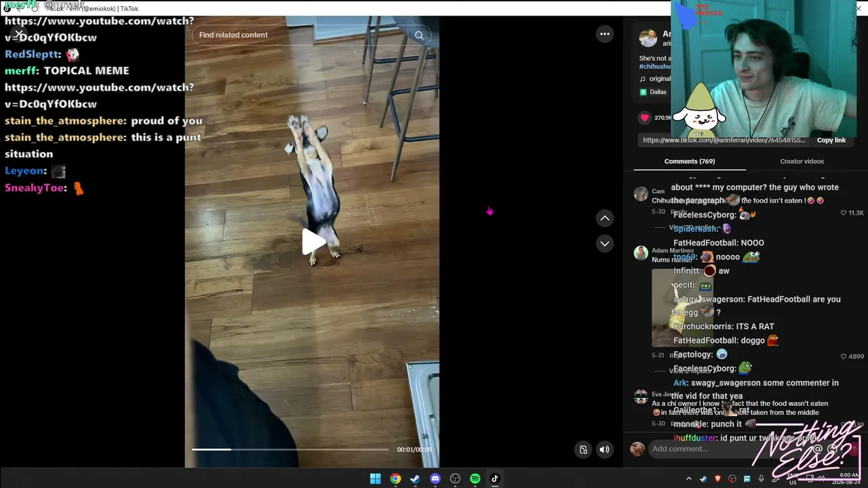Open the three-dots more options menu
The image size is (868, 488).
pos(605,34)
